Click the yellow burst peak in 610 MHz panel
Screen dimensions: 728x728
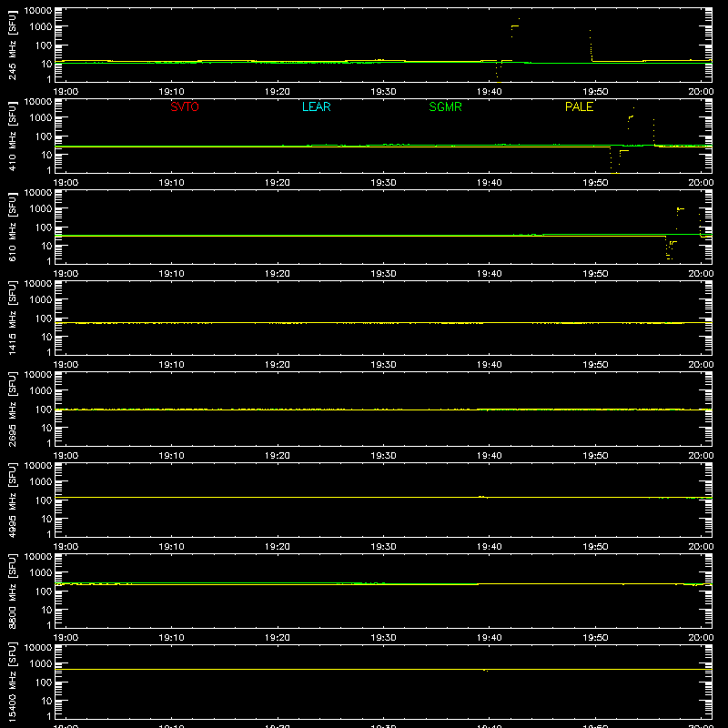point(680,209)
